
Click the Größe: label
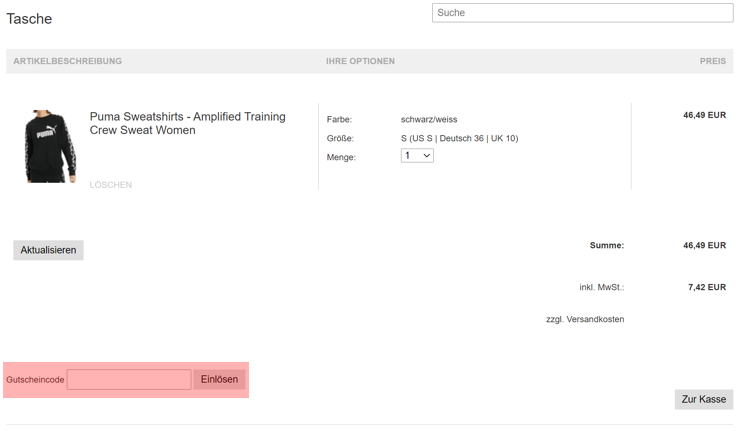pos(340,138)
